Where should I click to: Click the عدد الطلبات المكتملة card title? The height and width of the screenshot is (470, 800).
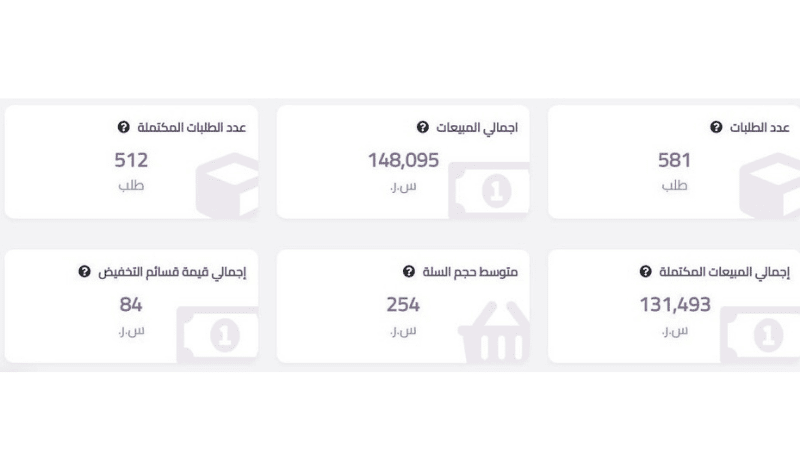point(192,127)
